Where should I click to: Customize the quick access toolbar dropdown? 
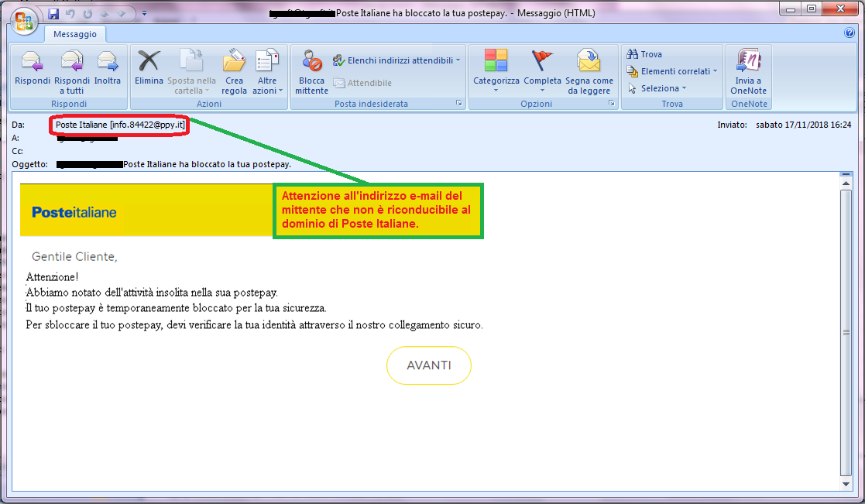point(145,13)
